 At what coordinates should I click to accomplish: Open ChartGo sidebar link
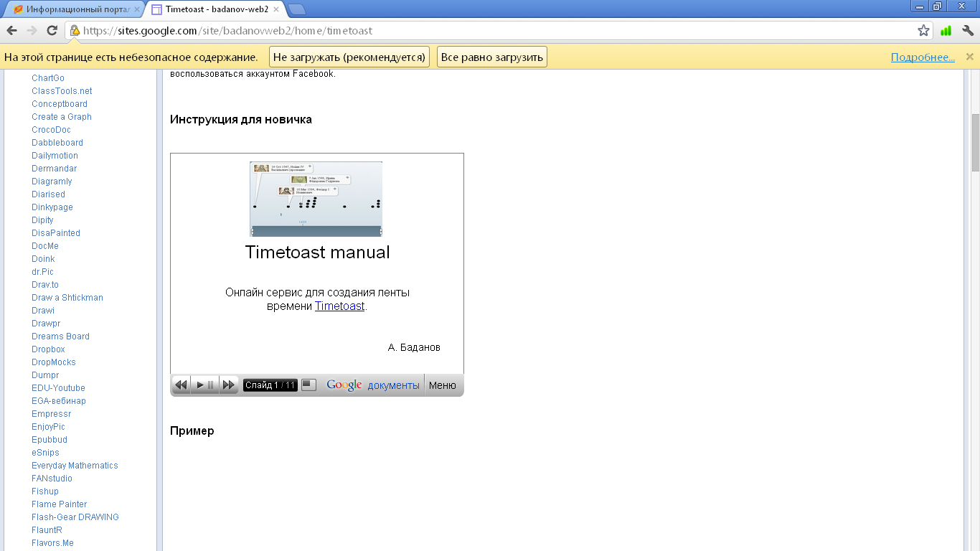pos(48,78)
